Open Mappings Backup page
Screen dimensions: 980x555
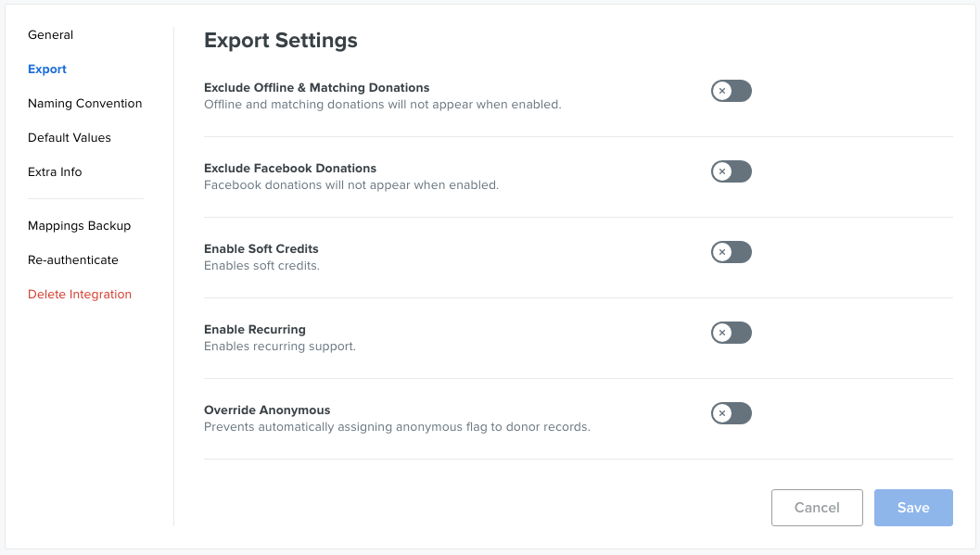pyautogui.click(x=80, y=226)
